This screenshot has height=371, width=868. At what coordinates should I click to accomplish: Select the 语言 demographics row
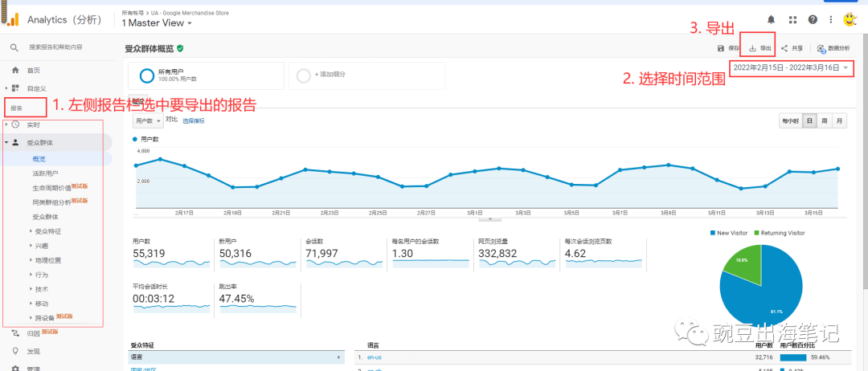pos(235,357)
